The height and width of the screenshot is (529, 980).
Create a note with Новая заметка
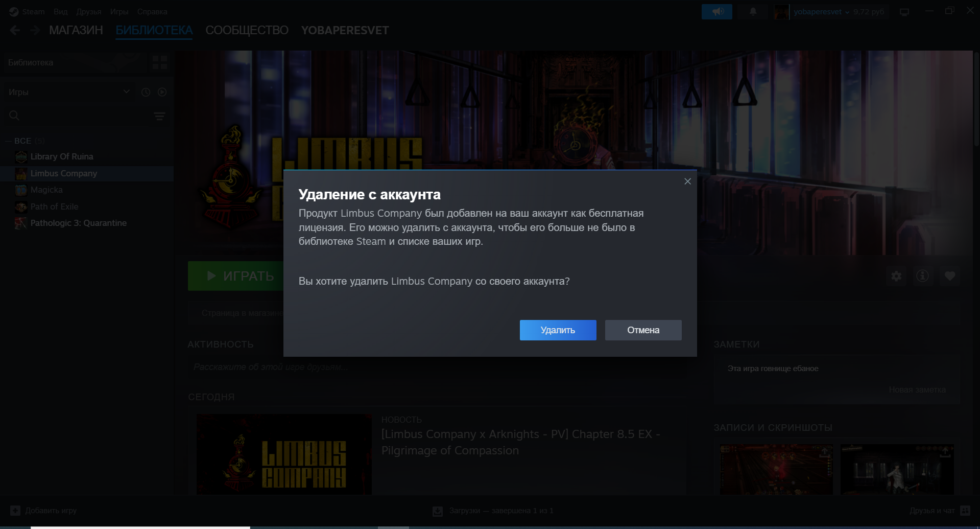coord(917,389)
